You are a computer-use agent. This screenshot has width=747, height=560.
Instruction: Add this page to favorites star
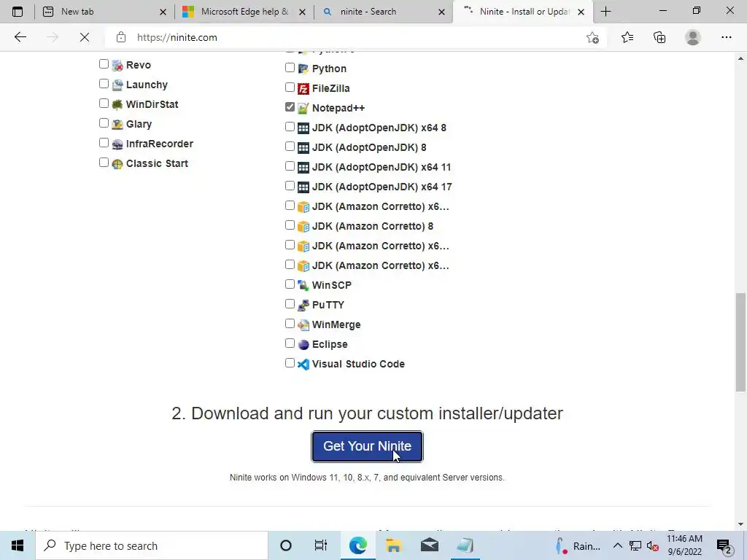[x=592, y=37]
